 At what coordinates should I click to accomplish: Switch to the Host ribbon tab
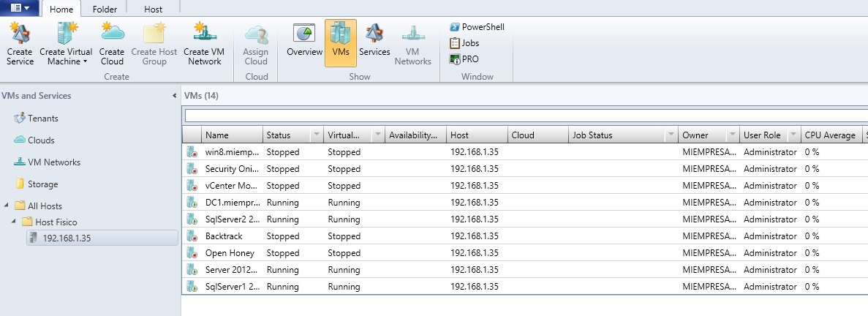[x=153, y=10]
